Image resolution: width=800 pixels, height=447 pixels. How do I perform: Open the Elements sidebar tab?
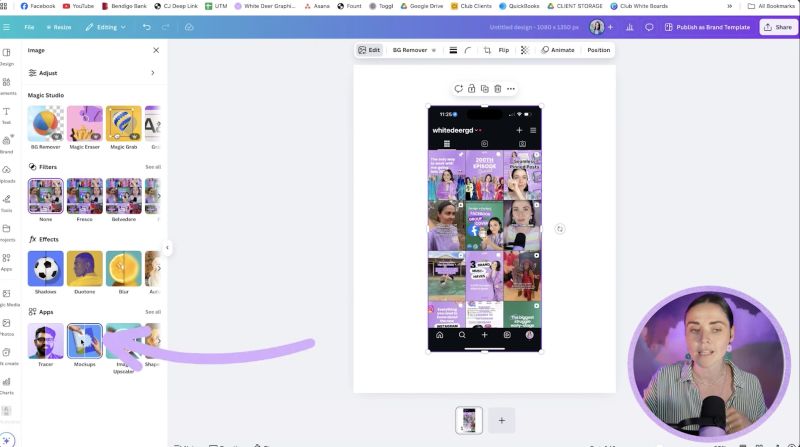[7, 86]
